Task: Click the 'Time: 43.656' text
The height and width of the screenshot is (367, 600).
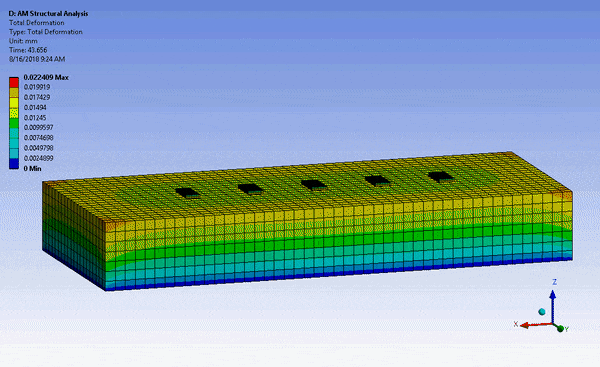Action: point(28,50)
